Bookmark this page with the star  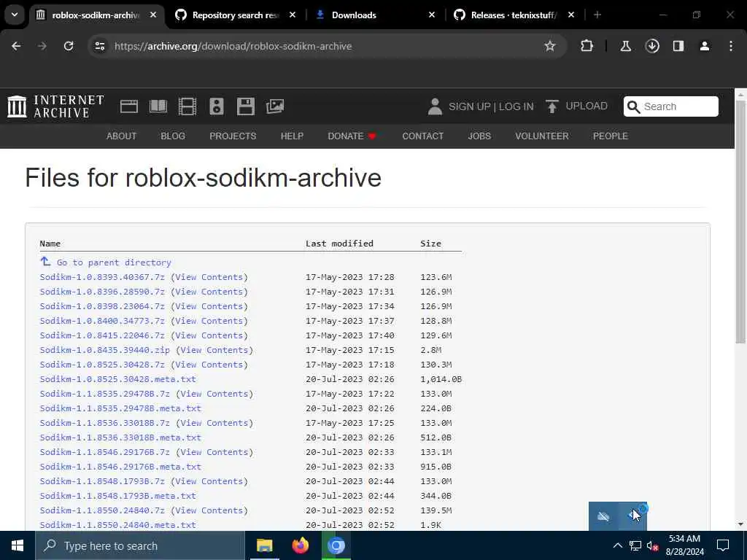[x=550, y=46]
